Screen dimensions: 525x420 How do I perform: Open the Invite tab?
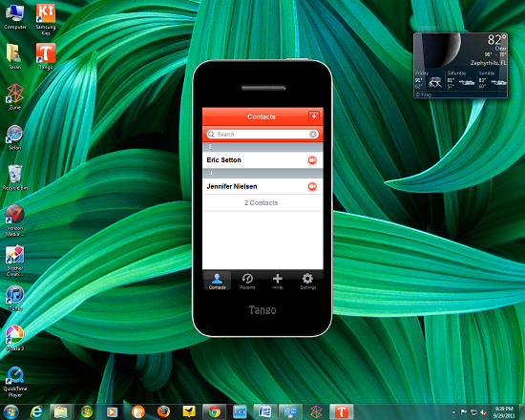pyautogui.click(x=278, y=281)
